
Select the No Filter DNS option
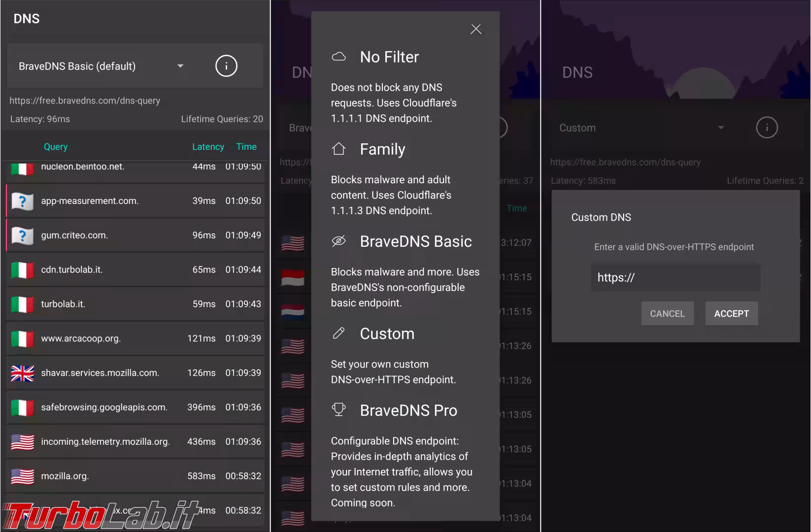389,57
